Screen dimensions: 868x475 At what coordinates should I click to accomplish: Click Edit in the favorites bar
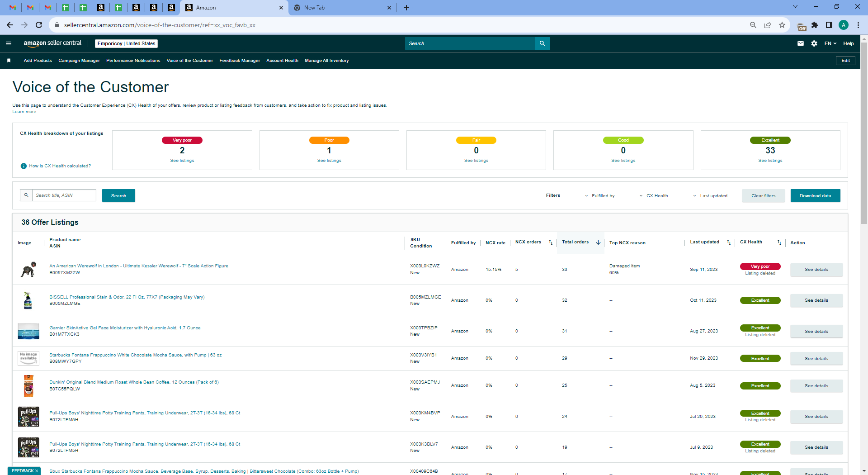tap(845, 61)
